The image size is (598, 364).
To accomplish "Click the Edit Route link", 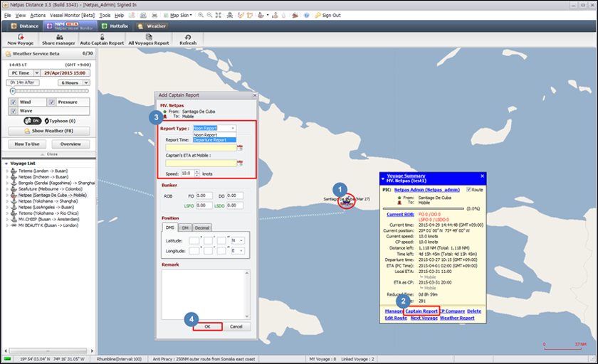I will (396, 318).
